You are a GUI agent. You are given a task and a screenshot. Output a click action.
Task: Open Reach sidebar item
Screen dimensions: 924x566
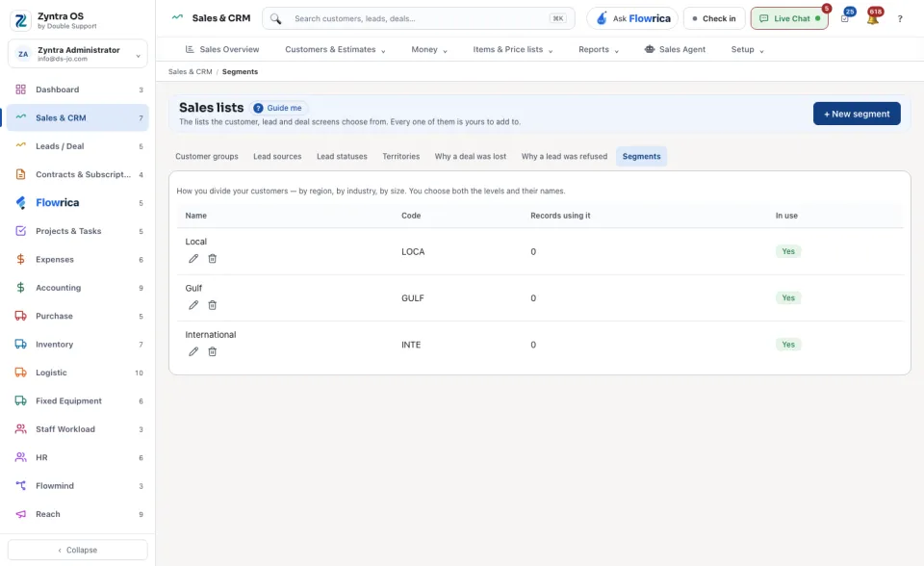78,514
